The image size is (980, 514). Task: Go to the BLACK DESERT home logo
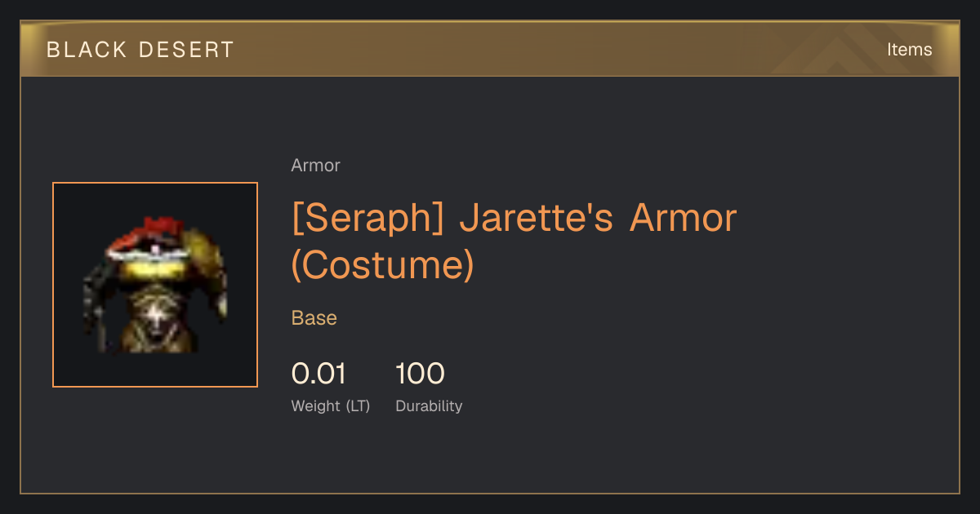coord(140,50)
